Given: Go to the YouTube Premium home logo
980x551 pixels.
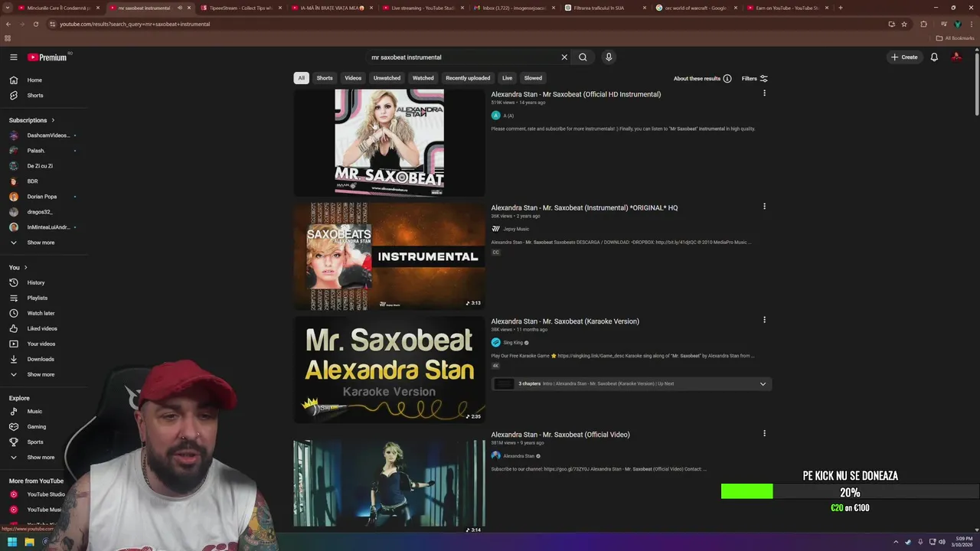Looking at the screenshot, I should coord(47,57).
